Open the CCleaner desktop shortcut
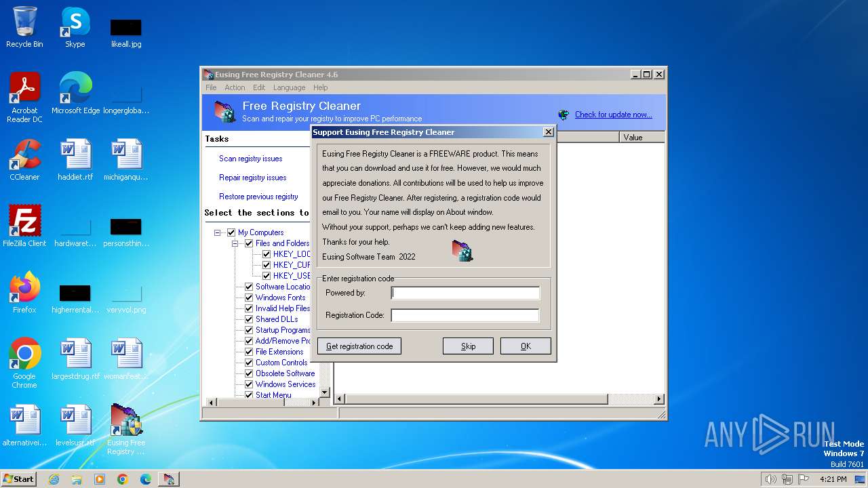This screenshot has height=488, width=868. [24, 160]
